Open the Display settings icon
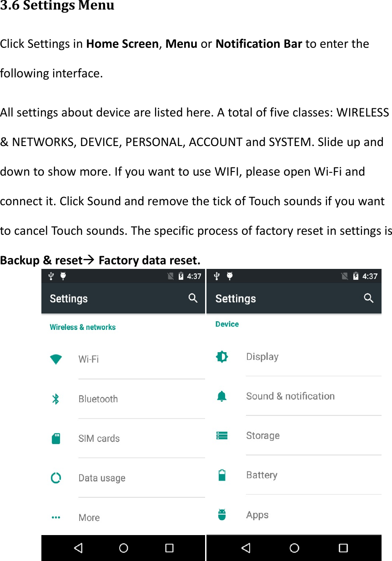392x561 pixels. click(222, 356)
